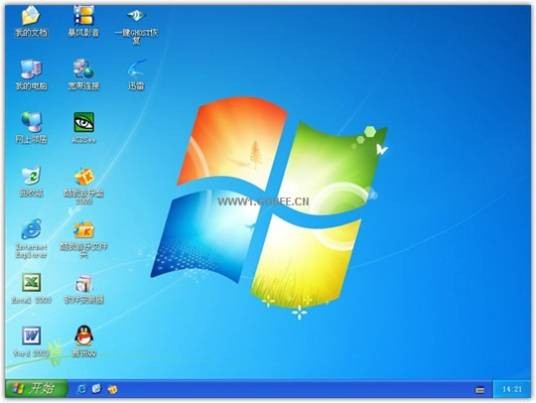Click the show desktop quick launch icon

[97, 389]
